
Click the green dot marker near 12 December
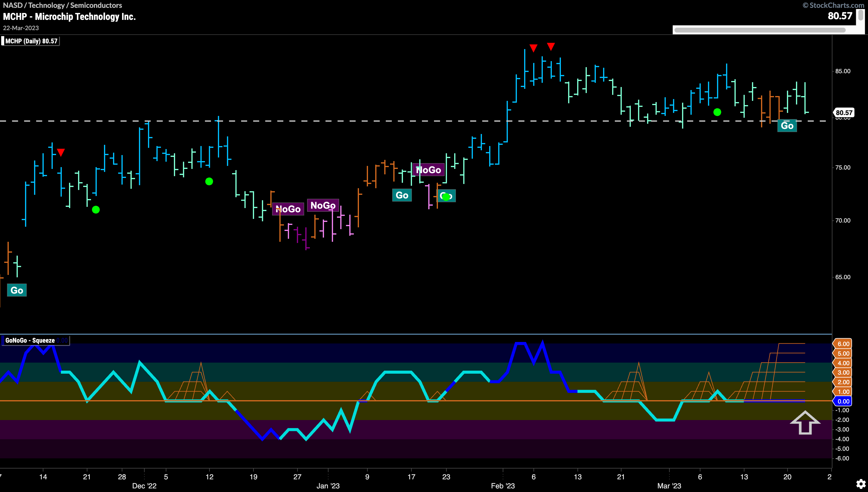point(209,182)
